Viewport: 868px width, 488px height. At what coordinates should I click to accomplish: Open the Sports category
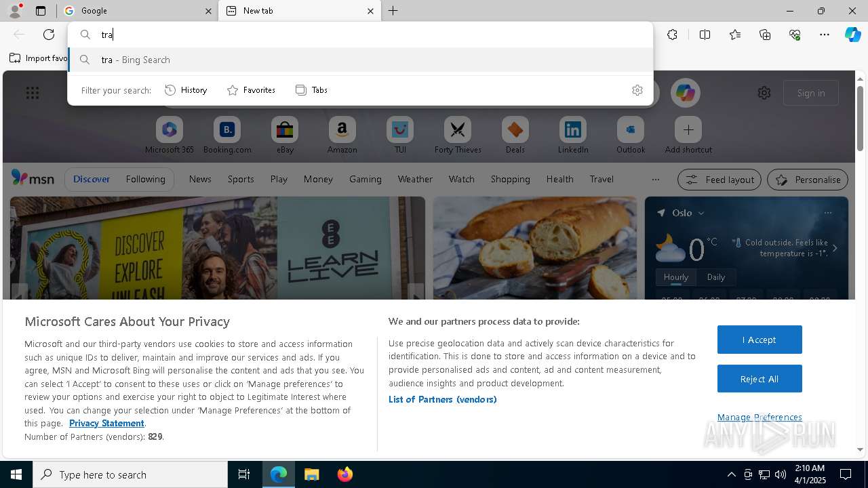pyautogui.click(x=241, y=179)
